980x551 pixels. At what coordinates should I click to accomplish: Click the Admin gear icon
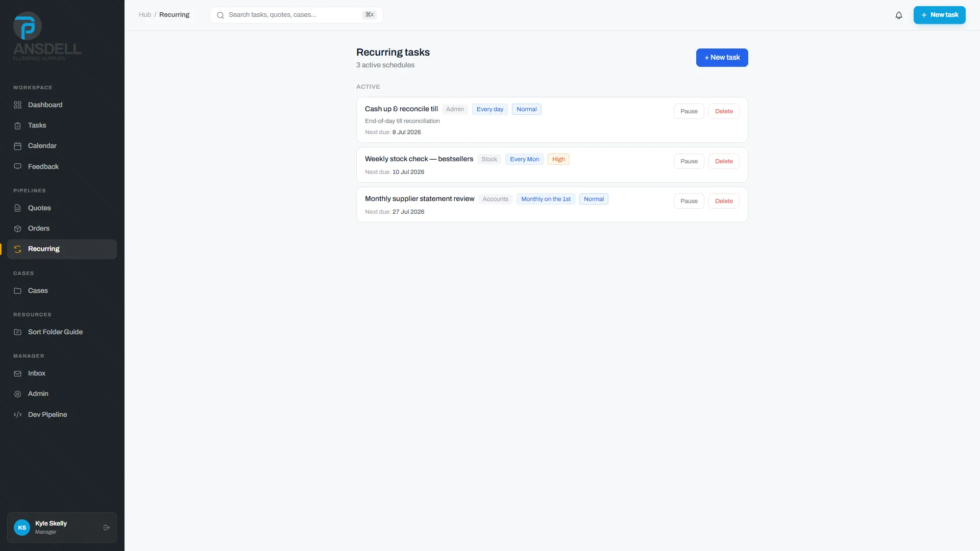pos(17,394)
